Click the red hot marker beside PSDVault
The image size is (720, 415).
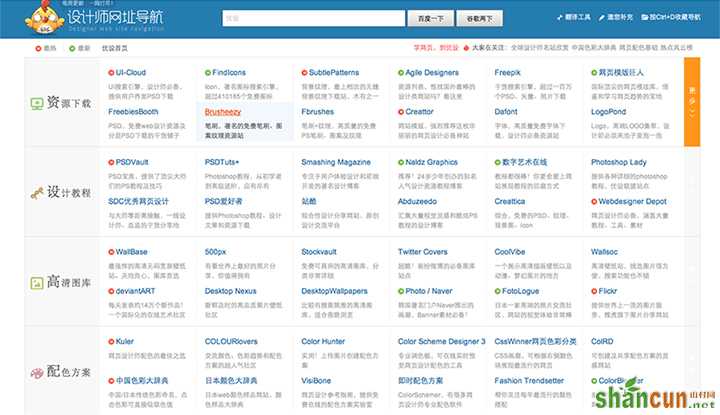[111, 162]
